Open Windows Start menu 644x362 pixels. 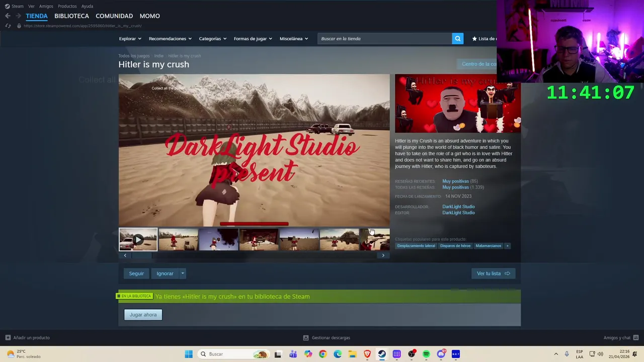(189, 354)
